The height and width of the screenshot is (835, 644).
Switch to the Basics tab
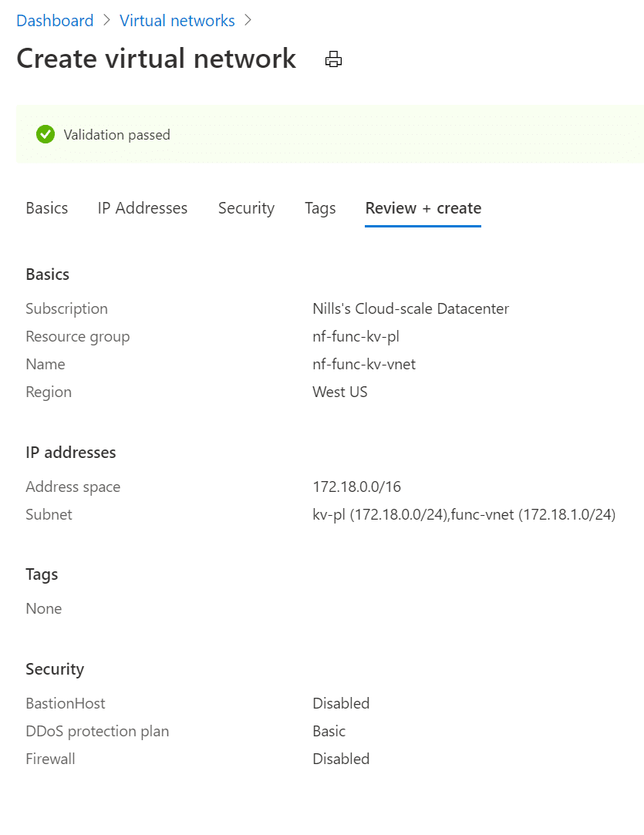point(47,208)
